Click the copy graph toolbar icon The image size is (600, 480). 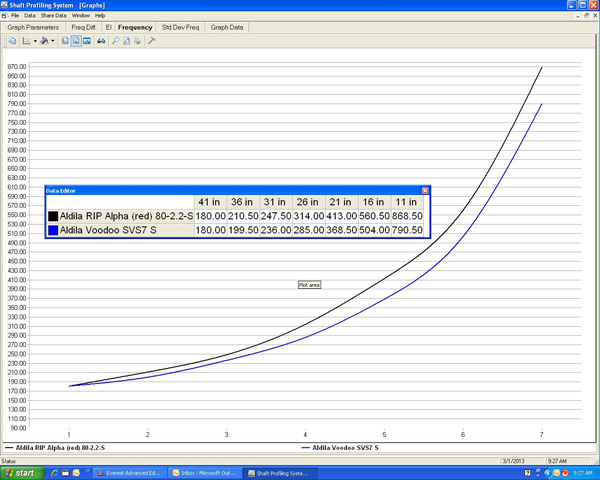[13, 41]
